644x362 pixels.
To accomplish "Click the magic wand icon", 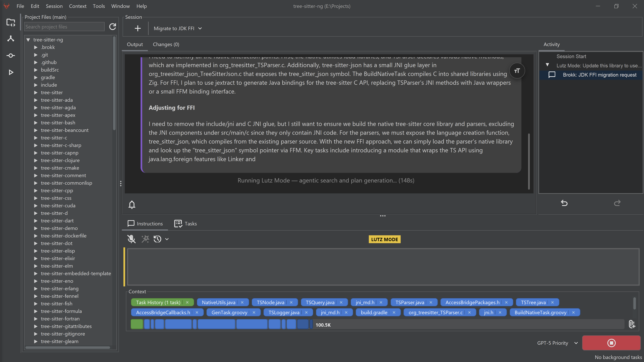I will tap(145, 239).
